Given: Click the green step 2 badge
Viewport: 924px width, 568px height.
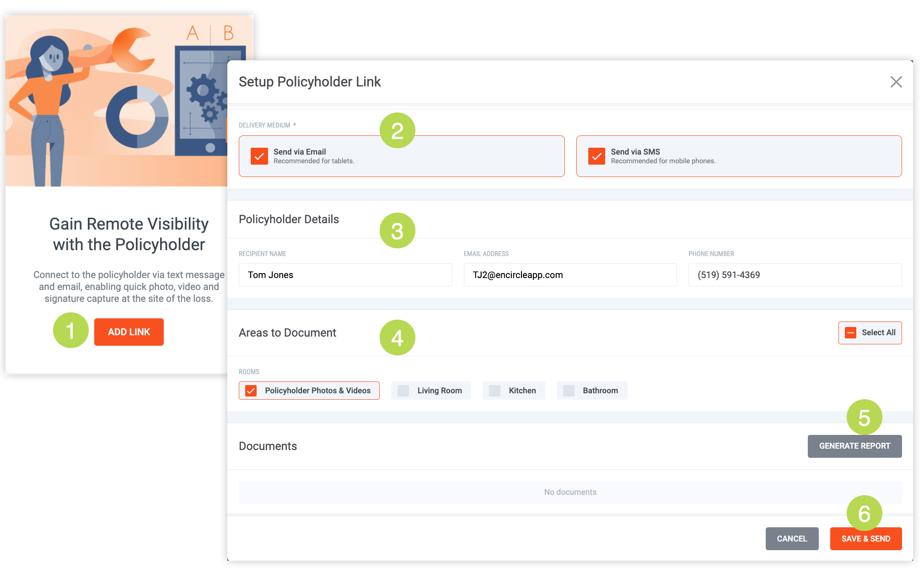Looking at the screenshot, I should (x=397, y=131).
